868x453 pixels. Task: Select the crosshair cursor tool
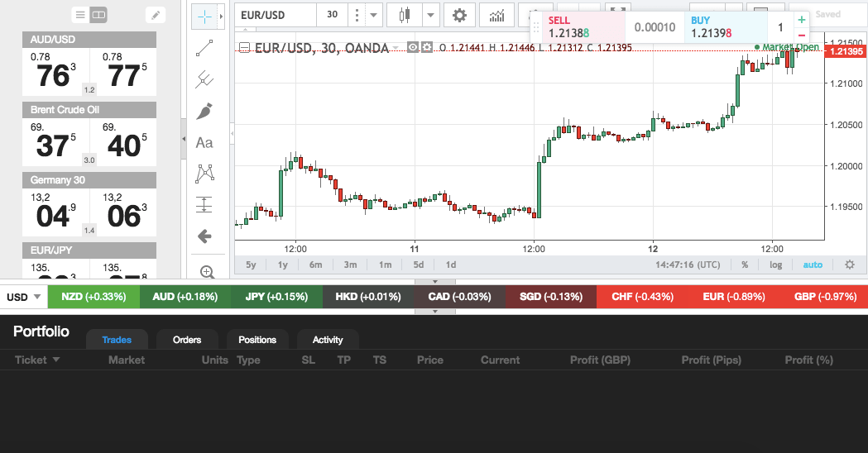tap(204, 17)
